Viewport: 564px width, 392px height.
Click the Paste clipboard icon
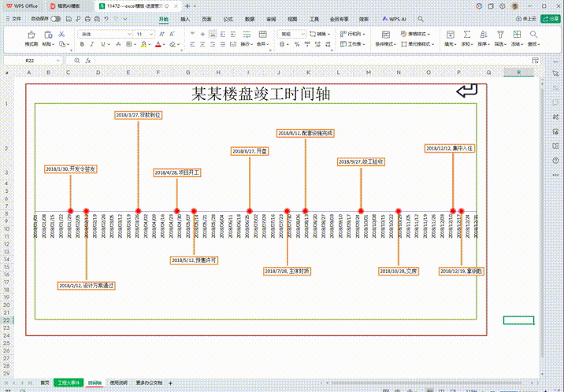[x=48, y=35]
